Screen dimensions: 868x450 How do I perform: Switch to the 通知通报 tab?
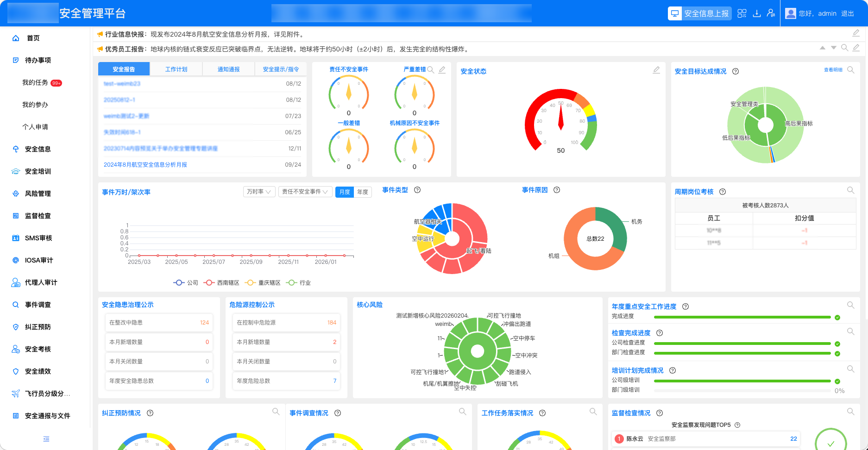pos(228,69)
